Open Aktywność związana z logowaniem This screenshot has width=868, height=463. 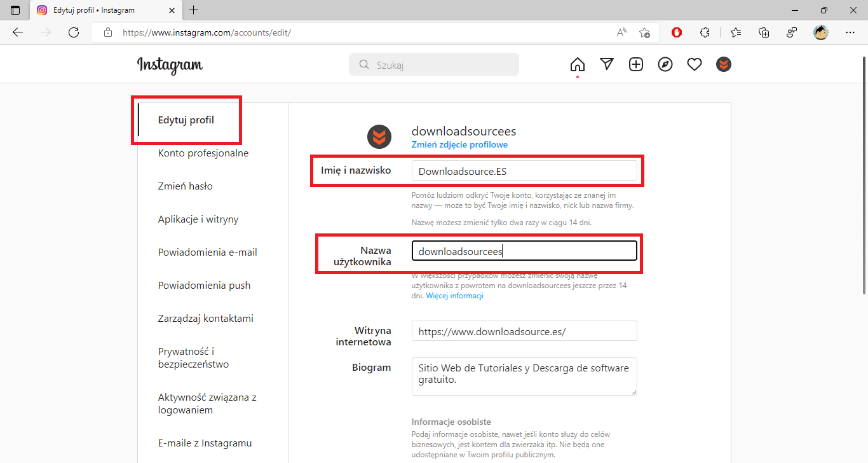(207, 404)
